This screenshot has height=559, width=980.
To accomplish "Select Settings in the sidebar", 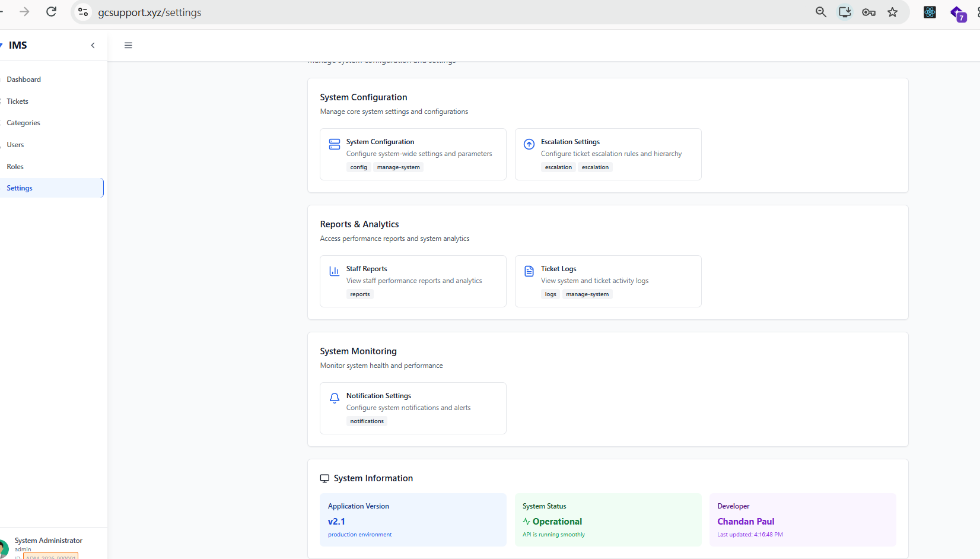I will pos(52,188).
